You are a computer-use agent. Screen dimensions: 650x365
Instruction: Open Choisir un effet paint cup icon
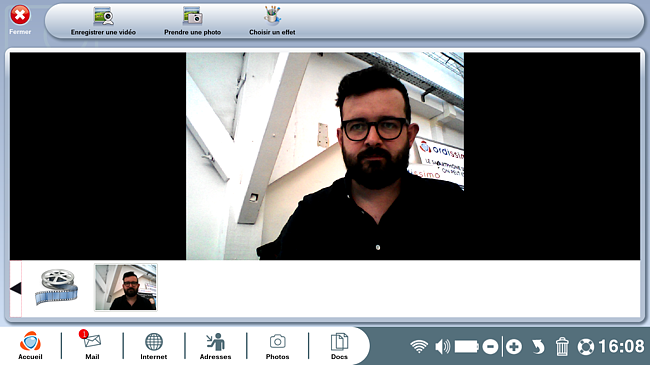click(x=272, y=16)
